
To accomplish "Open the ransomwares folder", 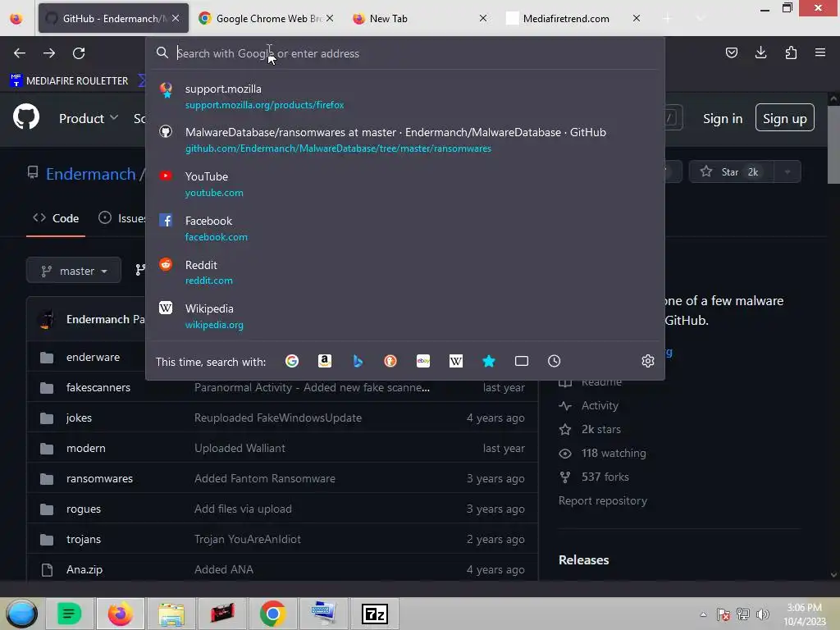I will coord(99,478).
